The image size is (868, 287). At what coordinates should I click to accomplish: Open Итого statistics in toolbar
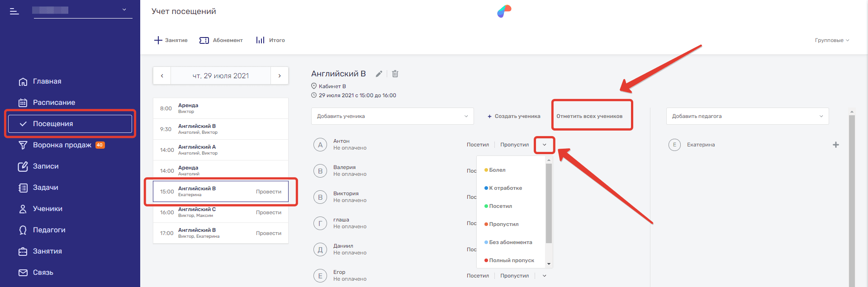tap(270, 40)
